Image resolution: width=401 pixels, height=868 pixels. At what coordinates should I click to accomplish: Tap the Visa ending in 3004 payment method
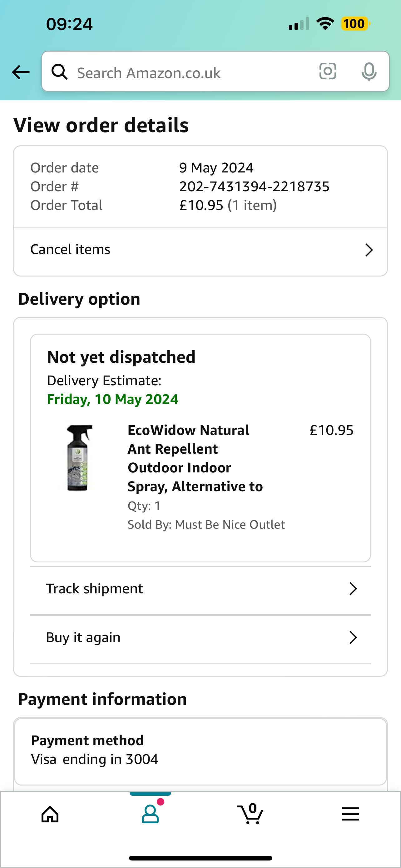click(95, 760)
